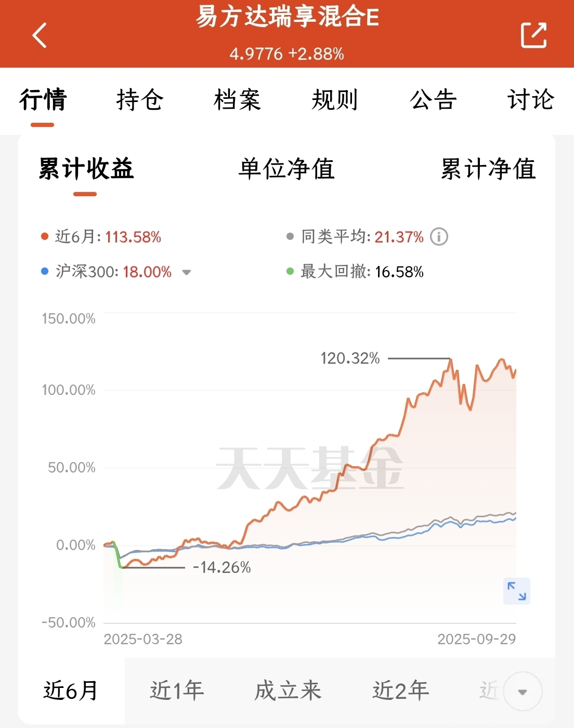This screenshot has height=728, width=574.
Task: Show the 累计净值 chart
Action: point(488,169)
